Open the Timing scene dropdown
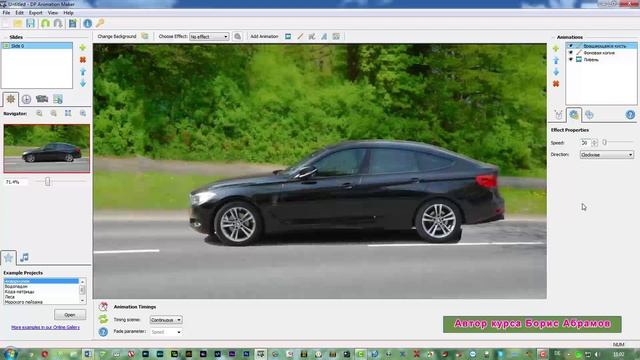This screenshot has height=360, width=640. click(x=166, y=320)
